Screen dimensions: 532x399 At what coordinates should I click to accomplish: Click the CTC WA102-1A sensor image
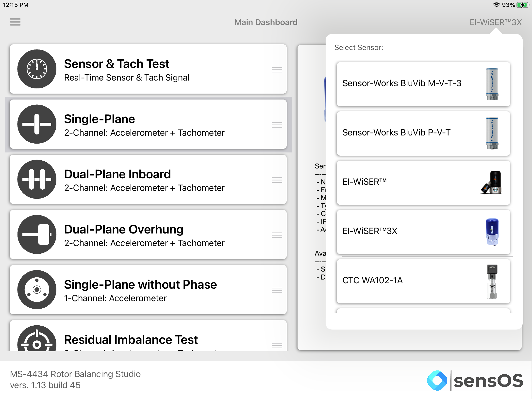click(492, 282)
